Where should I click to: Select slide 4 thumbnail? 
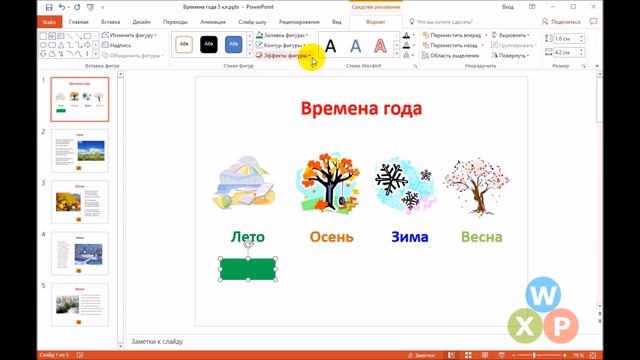[x=80, y=253]
